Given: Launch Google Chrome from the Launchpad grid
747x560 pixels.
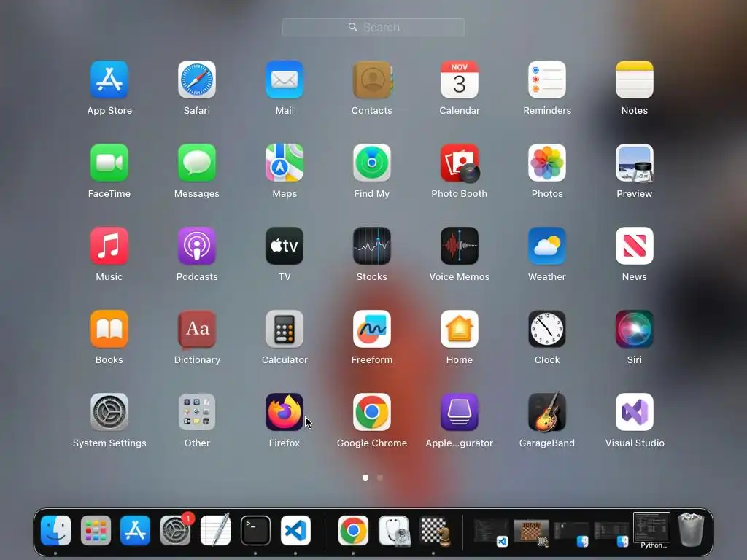Looking at the screenshot, I should 372,412.
